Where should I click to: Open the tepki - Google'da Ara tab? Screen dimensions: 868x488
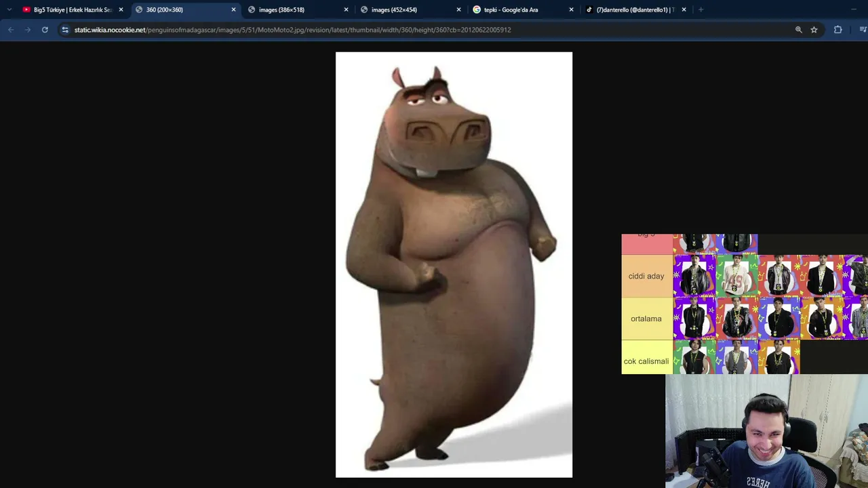pos(523,9)
